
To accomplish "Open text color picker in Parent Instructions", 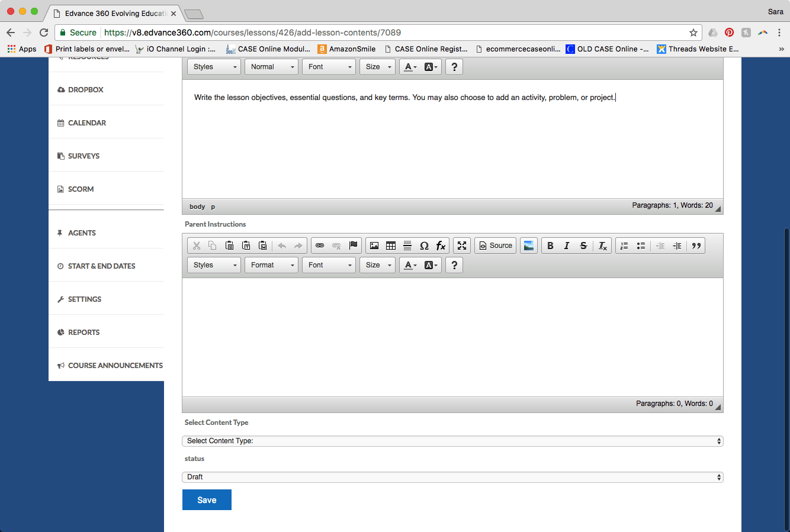I will [x=410, y=265].
